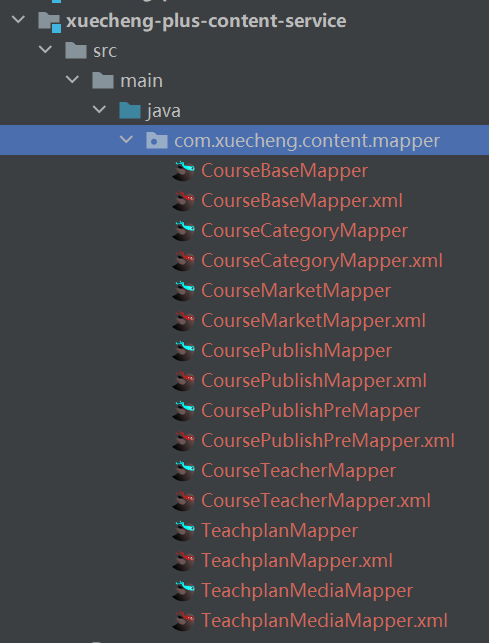The width and height of the screenshot is (489, 643).
Task: Click the CourseBaseMapper blue mapper icon
Action: tap(183, 171)
